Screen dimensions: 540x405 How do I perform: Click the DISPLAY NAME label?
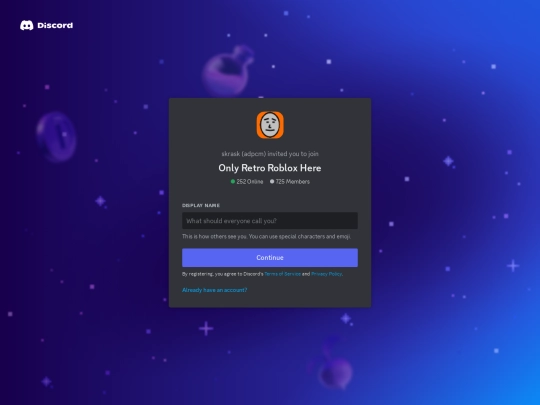pos(201,205)
